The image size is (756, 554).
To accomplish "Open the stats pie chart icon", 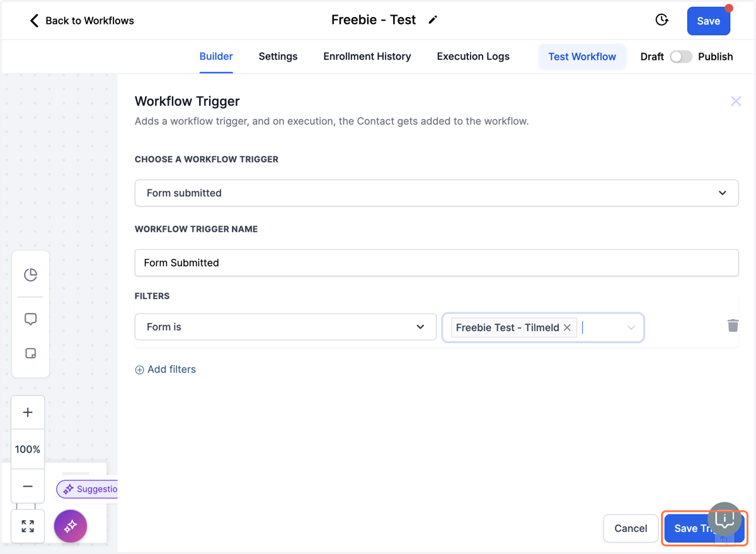I will point(30,274).
